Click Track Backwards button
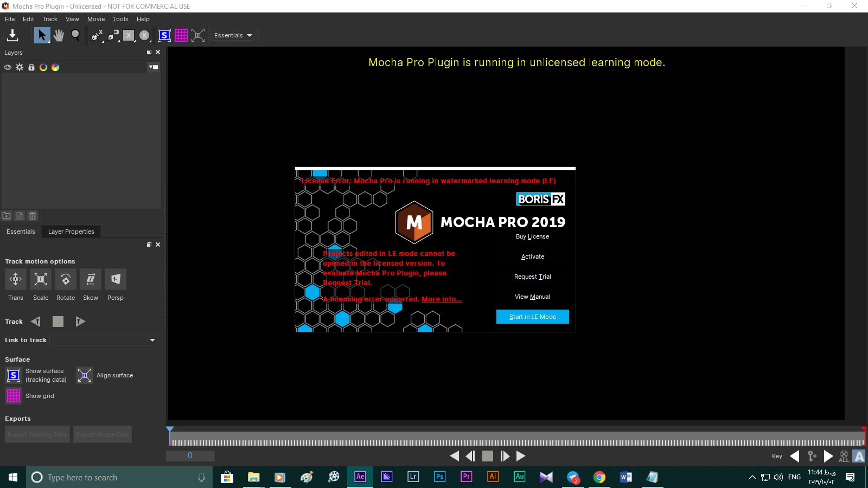Viewport: 868px width, 488px height. tap(36, 322)
